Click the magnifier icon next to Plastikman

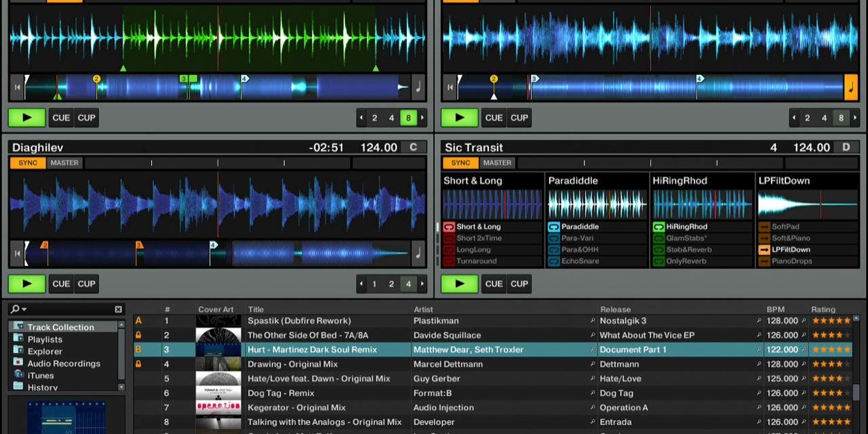[x=593, y=321]
